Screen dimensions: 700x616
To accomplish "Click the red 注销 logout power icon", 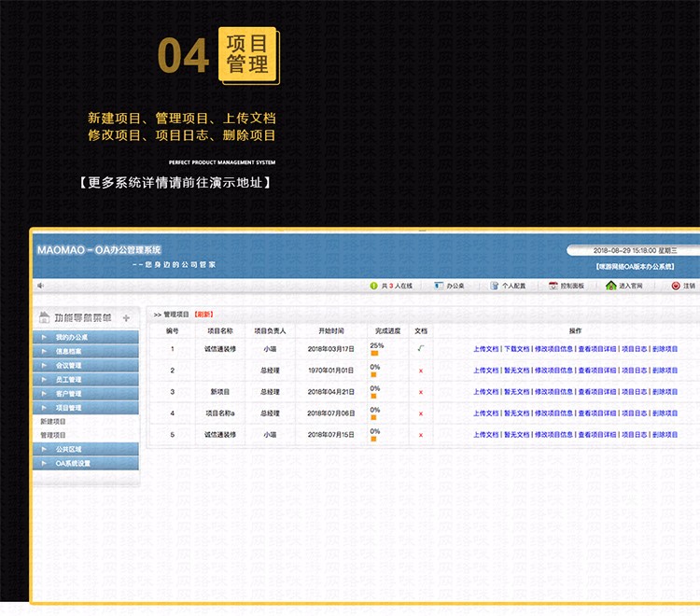I will tap(676, 286).
